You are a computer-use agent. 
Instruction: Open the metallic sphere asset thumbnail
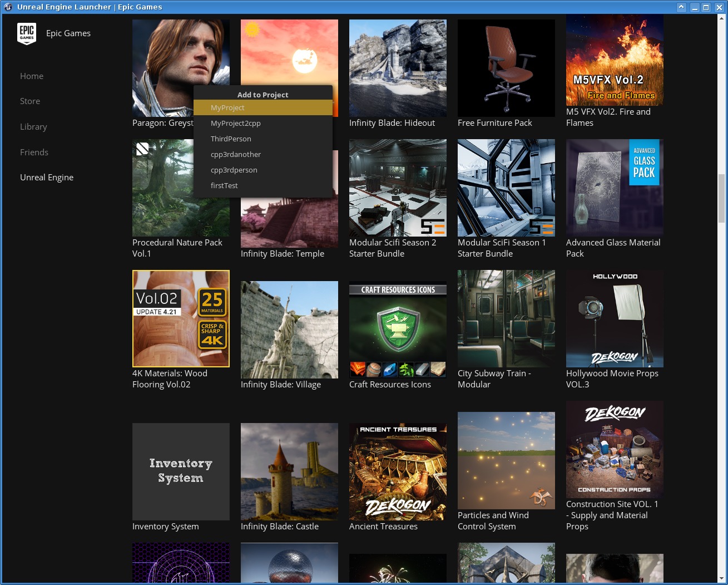tap(289, 563)
